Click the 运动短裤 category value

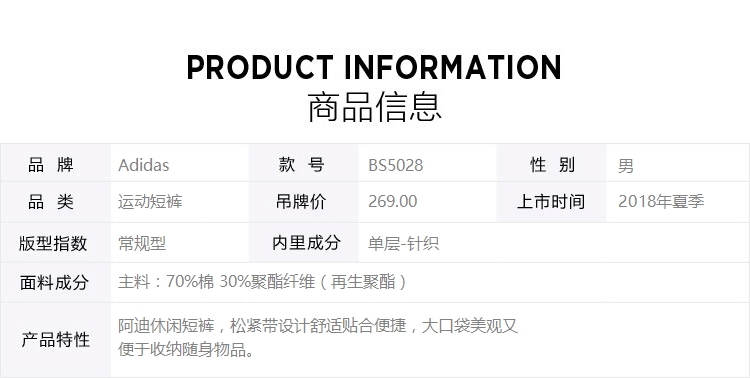[150, 201]
